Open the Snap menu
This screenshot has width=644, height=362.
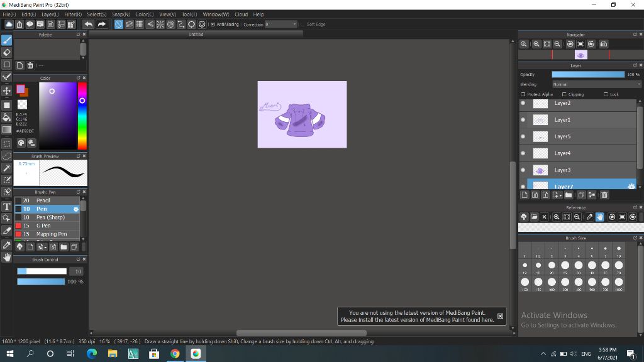point(121,14)
